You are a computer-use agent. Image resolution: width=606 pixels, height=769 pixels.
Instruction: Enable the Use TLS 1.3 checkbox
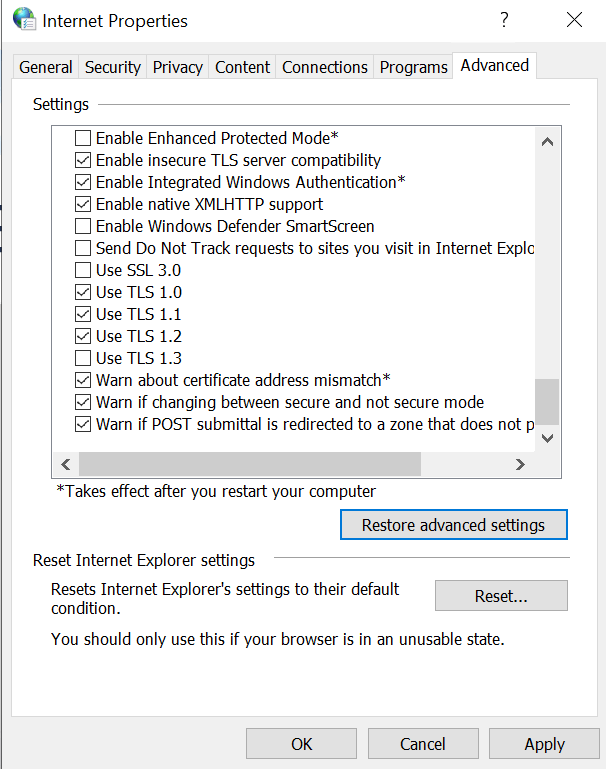(x=83, y=358)
